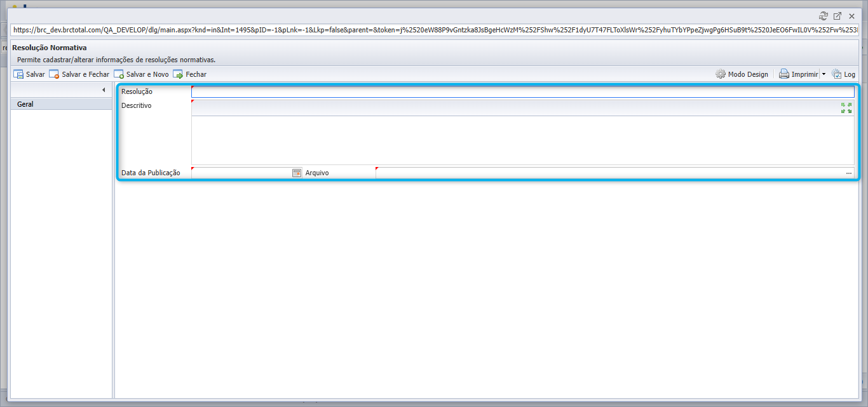Click the refresh icon in the dialog title bar
This screenshot has height=407, width=868.
tap(824, 16)
